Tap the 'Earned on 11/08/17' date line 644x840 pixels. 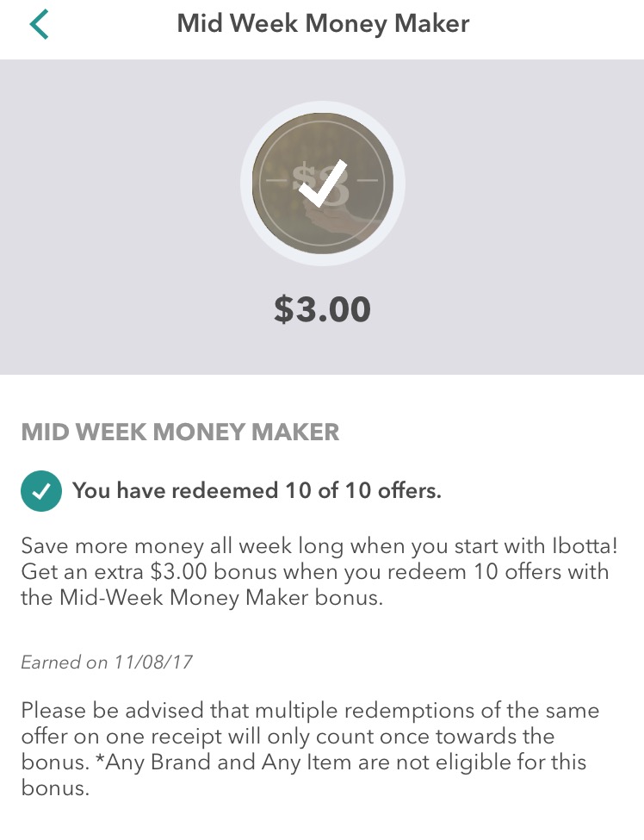(x=107, y=663)
